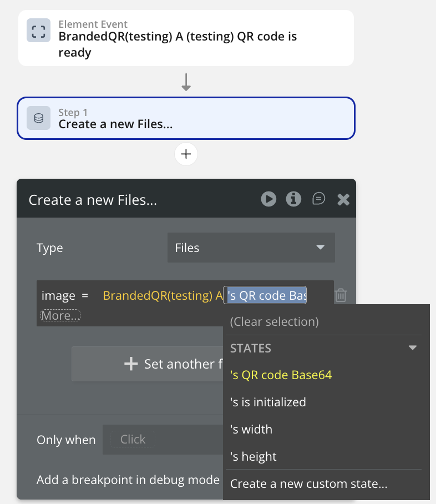Close the Create a new Files panel
This screenshot has height=504, width=436.
pyautogui.click(x=343, y=199)
